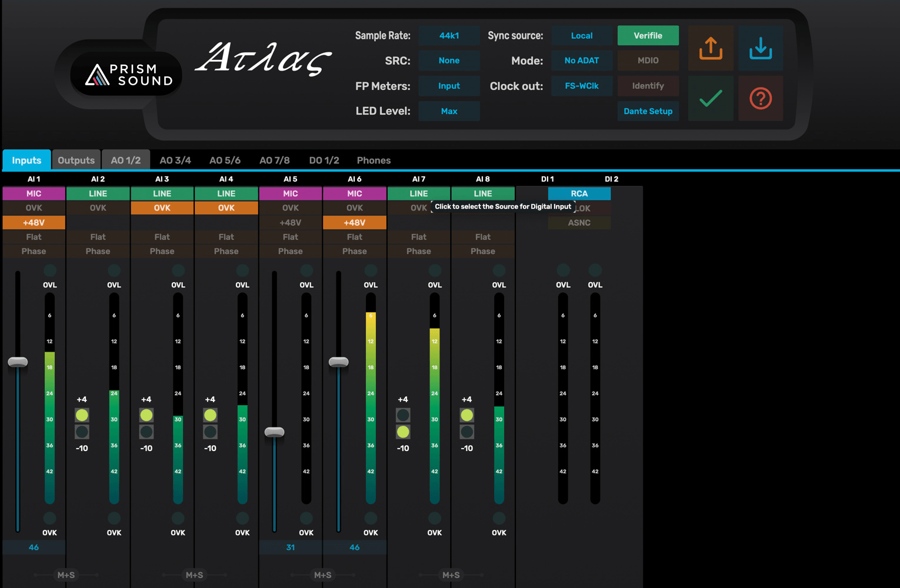This screenshot has height=588, width=900.
Task: Select the +4 level radio for AI 3
Action: click(146, 415)
